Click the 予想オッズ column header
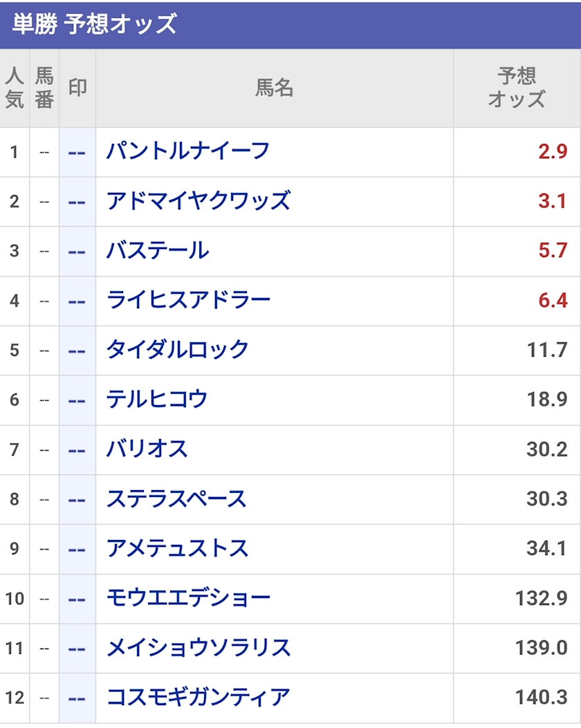 pos(517,88)
